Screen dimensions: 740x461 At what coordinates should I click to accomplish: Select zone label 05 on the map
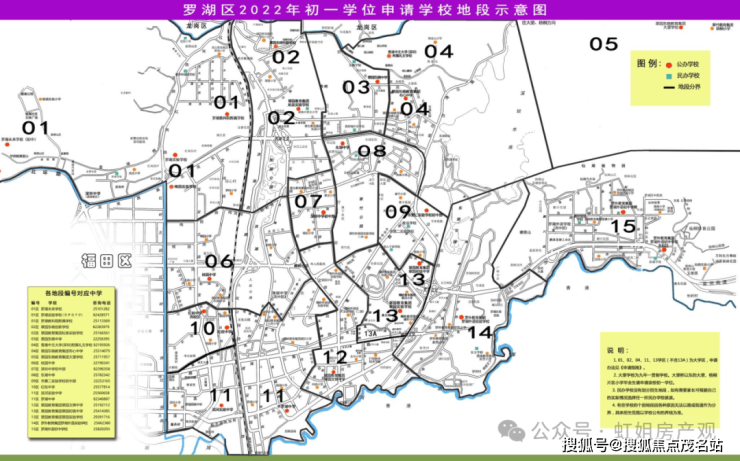pos(604,44)
